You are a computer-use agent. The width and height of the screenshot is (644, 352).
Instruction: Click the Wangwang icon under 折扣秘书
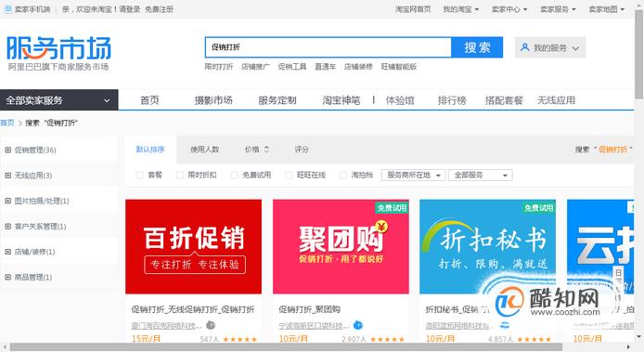coord(505,325)
